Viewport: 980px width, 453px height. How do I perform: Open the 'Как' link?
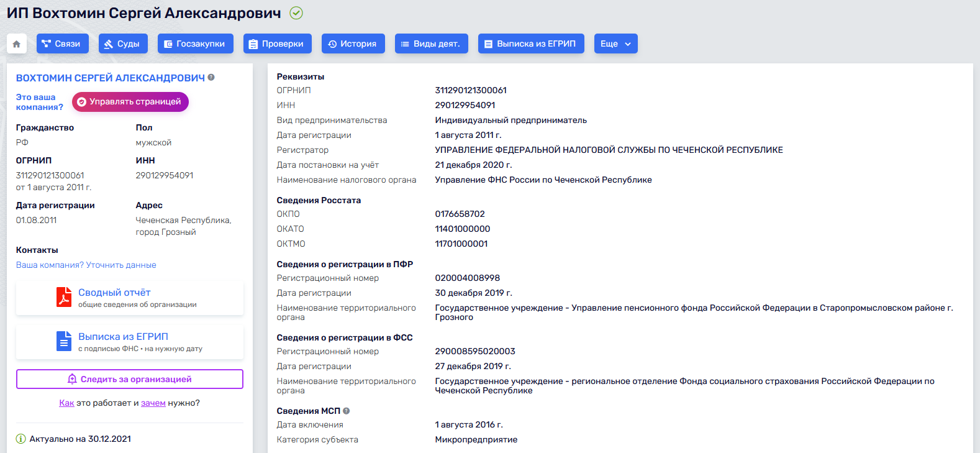[66, 403]
